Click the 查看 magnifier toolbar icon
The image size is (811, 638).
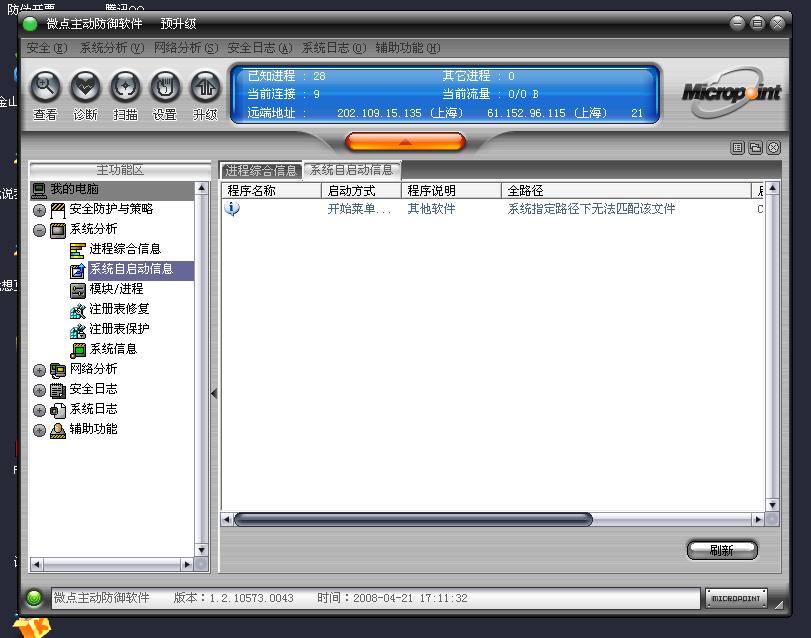[x=46, y=86]
